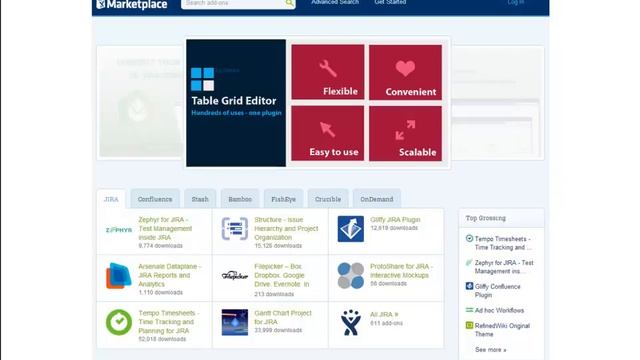Show the next faded carousel slide
The image size is (640, 360).
[498, 102]
